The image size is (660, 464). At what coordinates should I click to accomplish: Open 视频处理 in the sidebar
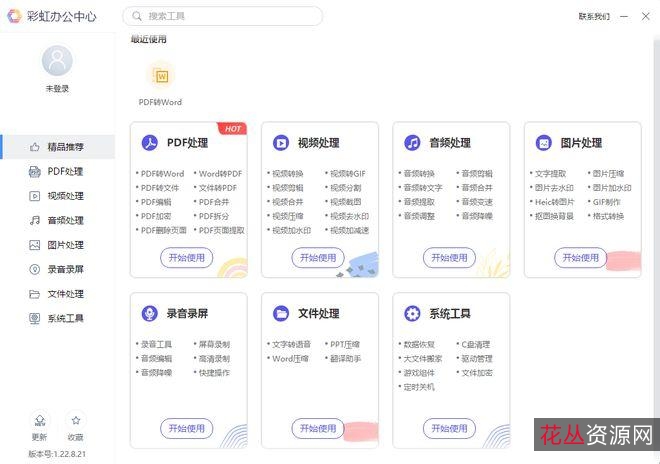tap(58, 196)
